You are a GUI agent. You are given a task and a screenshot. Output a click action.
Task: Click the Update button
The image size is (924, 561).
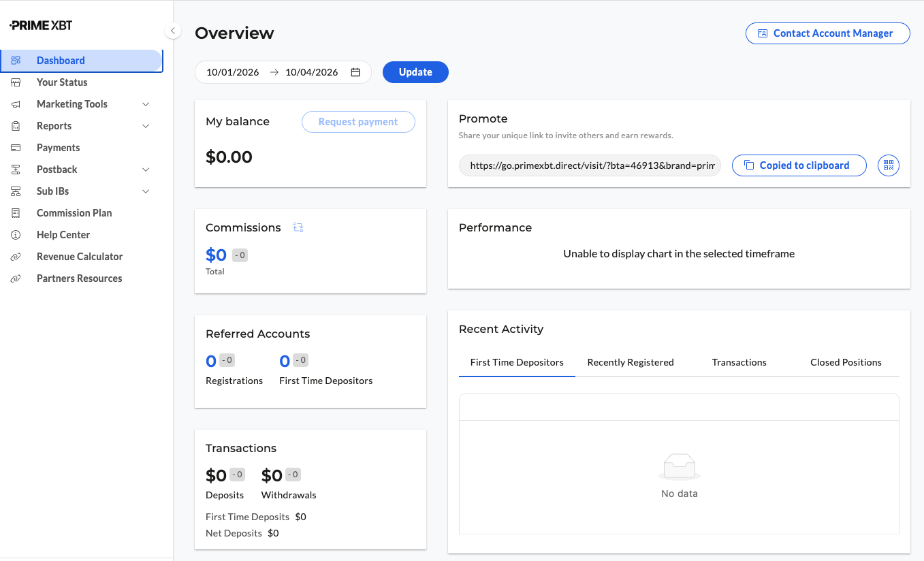click(x=415, y=72)
